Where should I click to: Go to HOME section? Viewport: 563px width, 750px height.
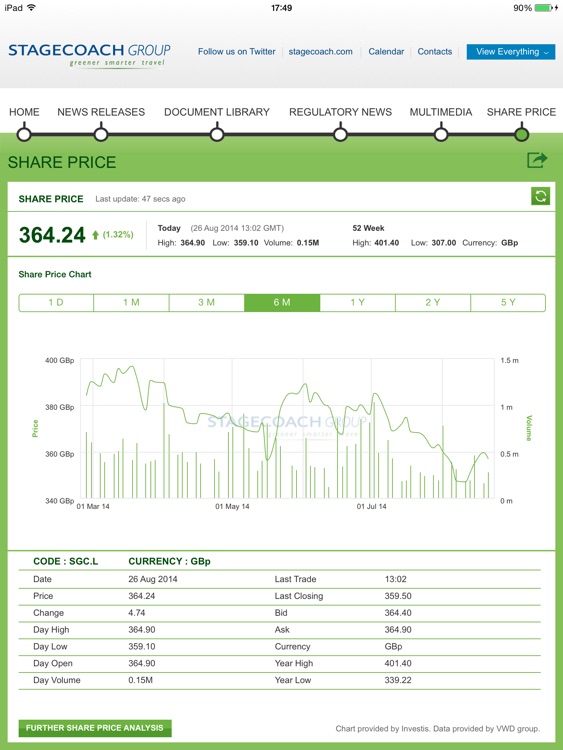[24, 112]
